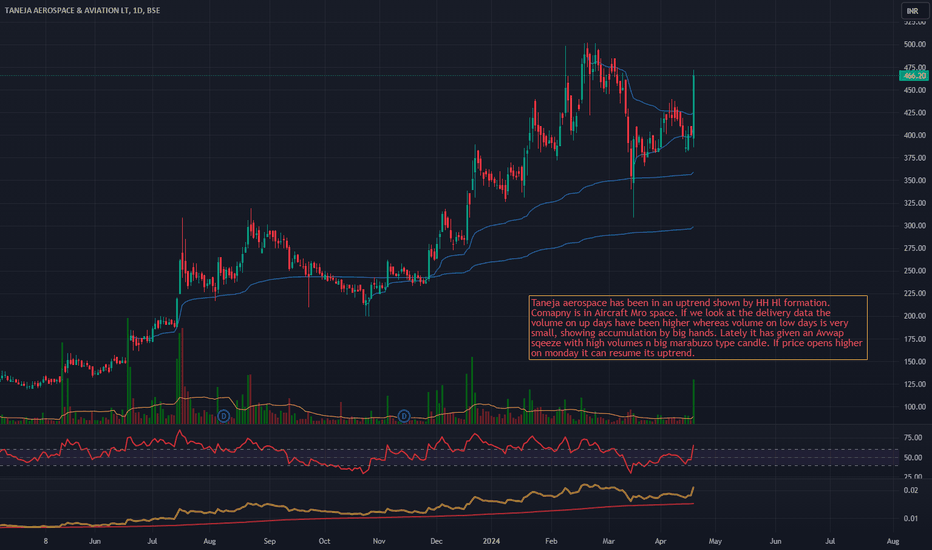This screenshot has width=932, height=550.
Task: Click the Apr label on time axis
Action: click(660, 541)
